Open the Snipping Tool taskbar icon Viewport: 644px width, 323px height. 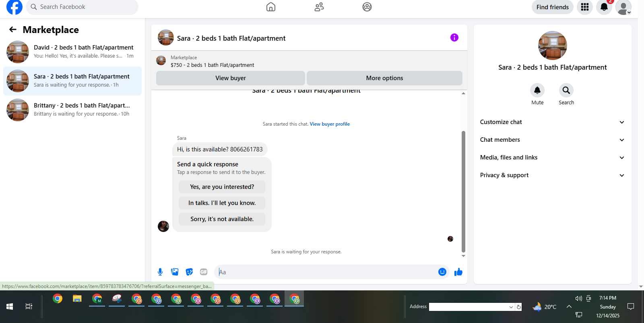[117, 299]
